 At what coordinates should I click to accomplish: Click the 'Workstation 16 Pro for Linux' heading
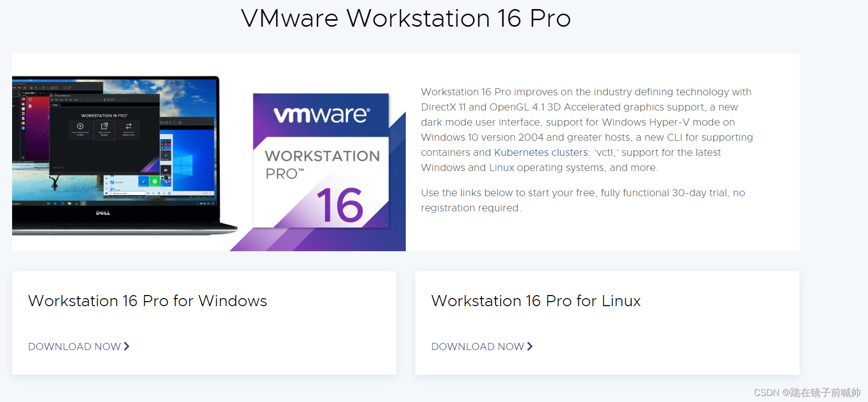(x=536, y=301)
